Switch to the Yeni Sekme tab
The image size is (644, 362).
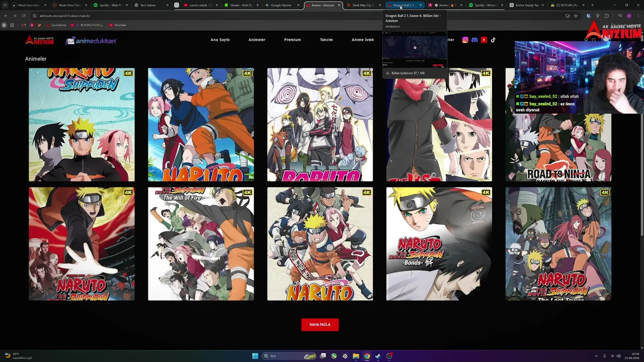150,5
